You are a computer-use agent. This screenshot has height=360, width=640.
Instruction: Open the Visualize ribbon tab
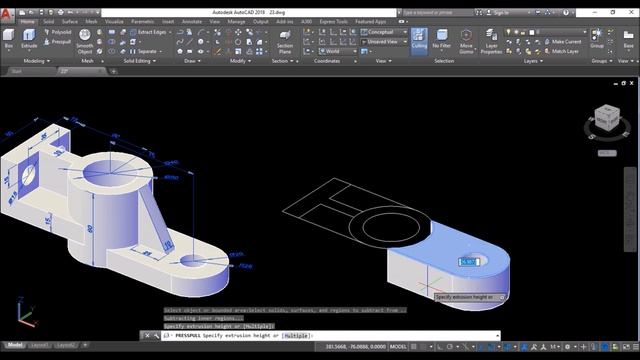pos(114,22)
